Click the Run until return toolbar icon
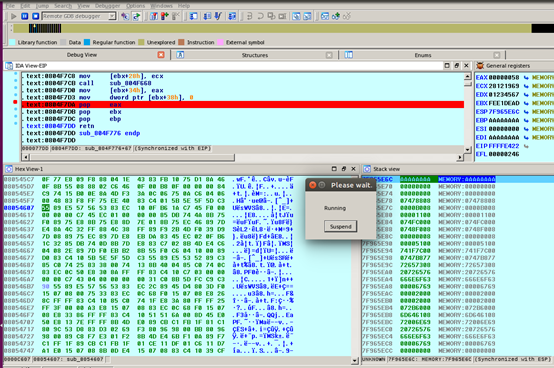 coord(218,16)
